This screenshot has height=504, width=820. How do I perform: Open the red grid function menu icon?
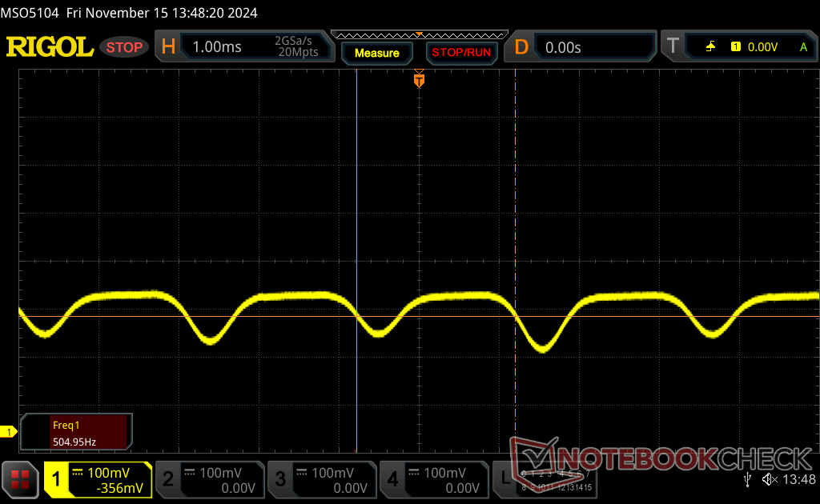[20, 479]
